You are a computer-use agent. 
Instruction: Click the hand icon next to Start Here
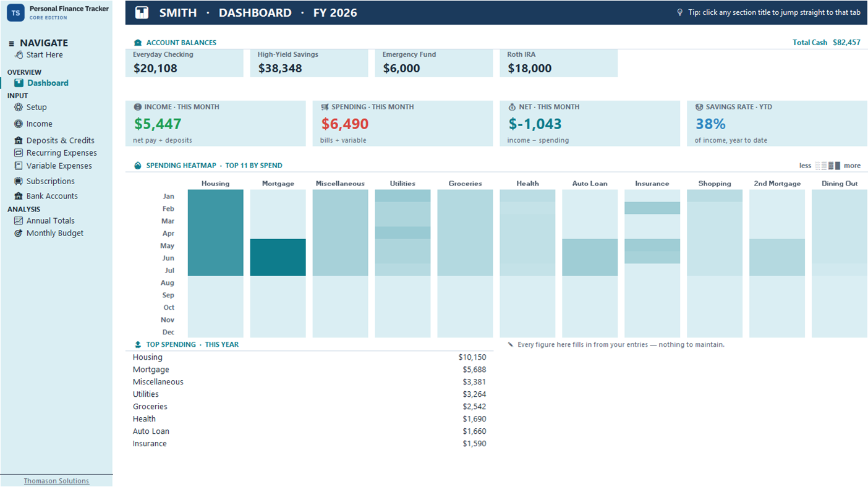[x=19, y=55]
